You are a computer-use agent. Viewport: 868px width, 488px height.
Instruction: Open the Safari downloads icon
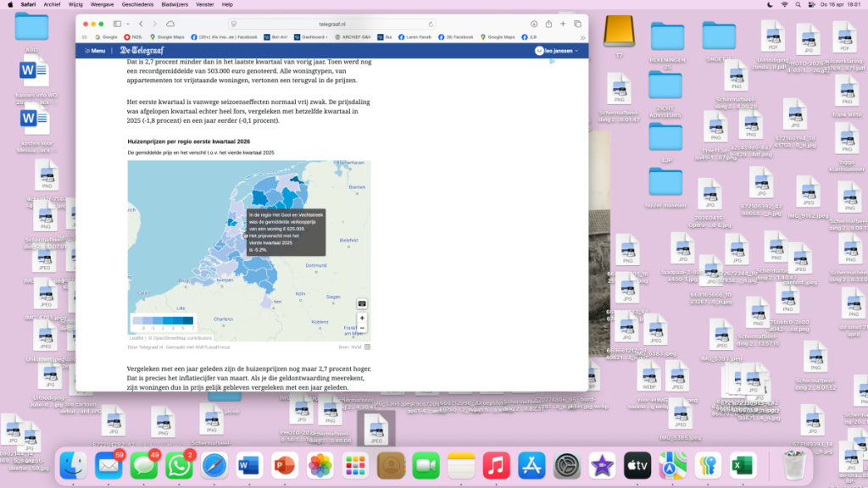pyautogui.click(x=536, y=24)
